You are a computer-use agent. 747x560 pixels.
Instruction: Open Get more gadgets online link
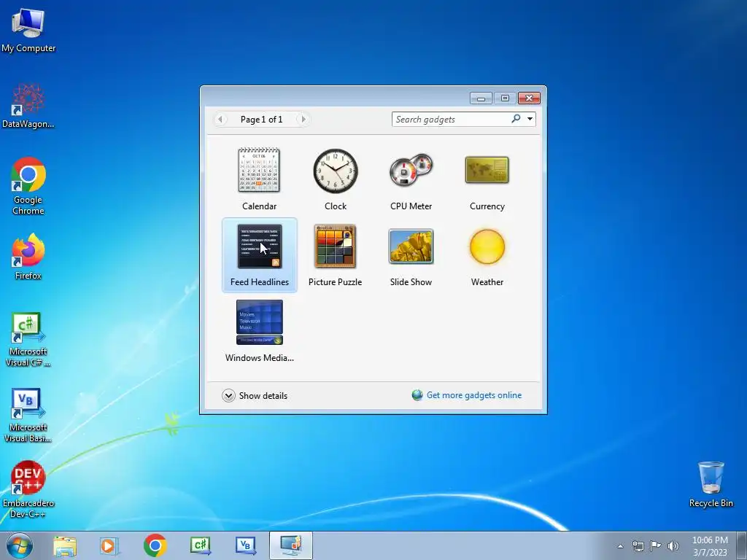pos(474,395)
